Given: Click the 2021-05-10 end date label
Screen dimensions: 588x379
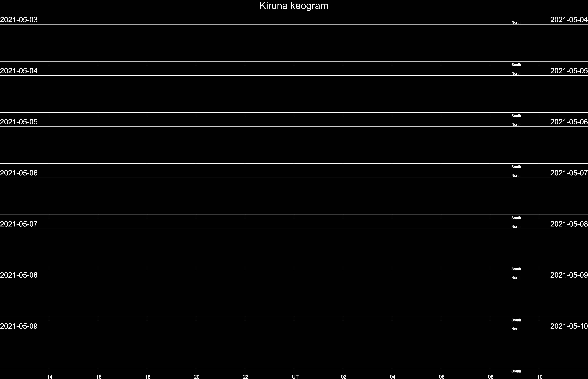Looking at the screenshot, I should pos(569,326).
